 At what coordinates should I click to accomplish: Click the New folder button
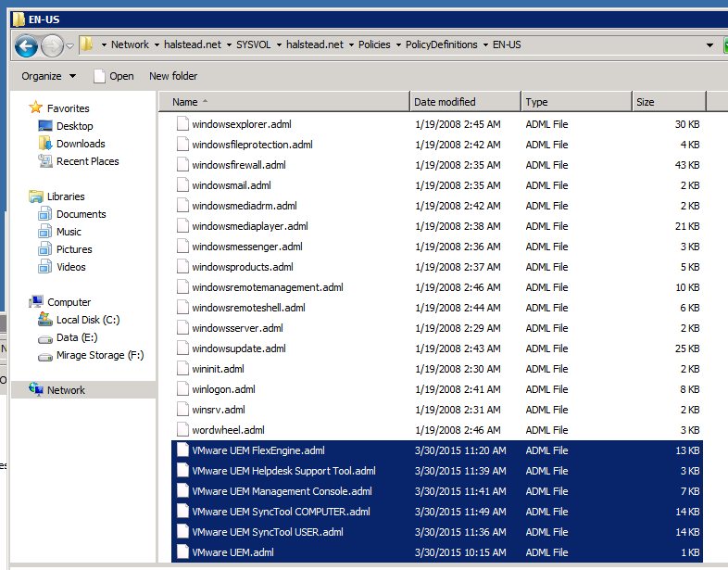point(173,76)
